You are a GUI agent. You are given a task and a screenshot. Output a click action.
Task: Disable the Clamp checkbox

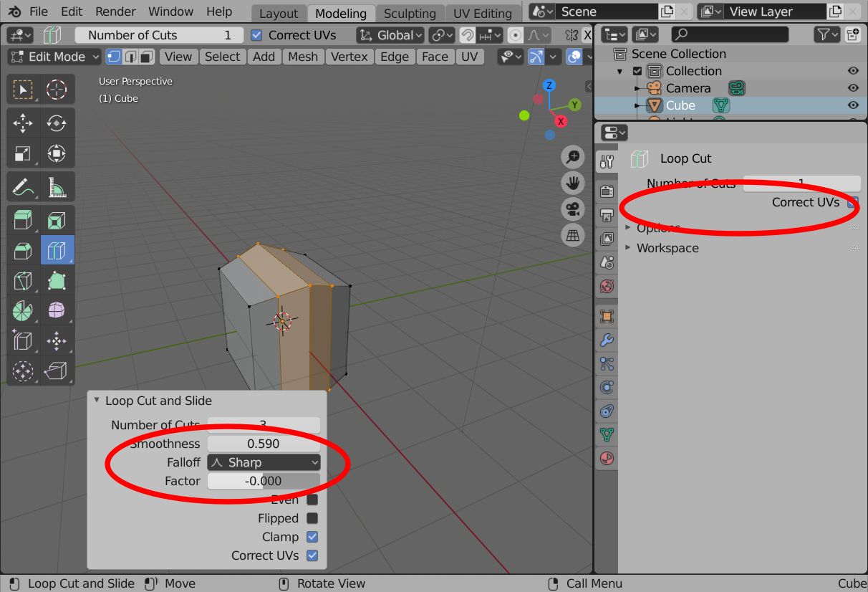pyautogui.click(x=312, y=537)
